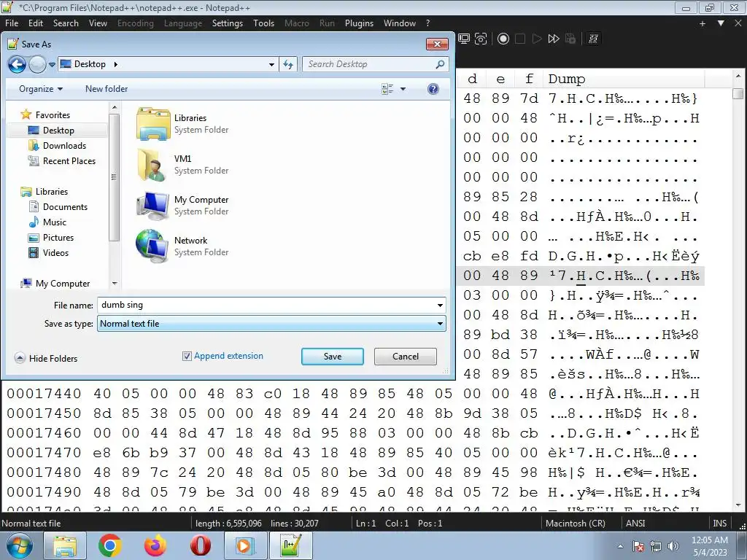Viewport: 747px width, 560px height.
Task: Open the View menu
Action: [98, 23]
